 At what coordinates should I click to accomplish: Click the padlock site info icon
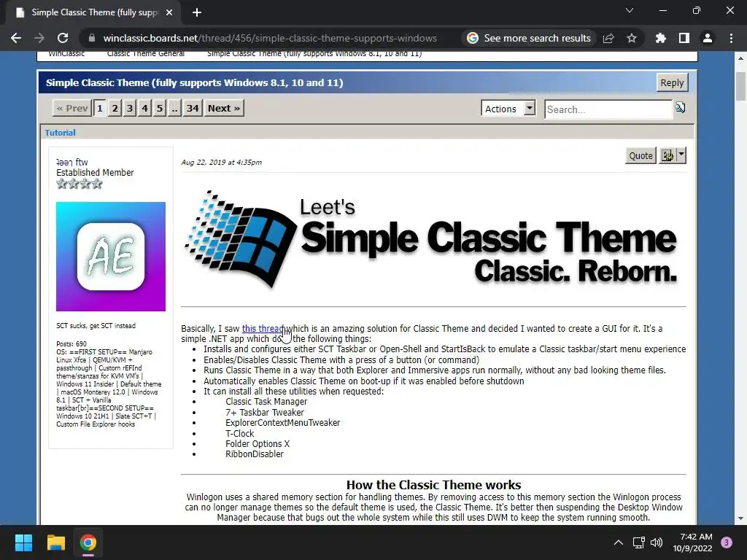pos(91,38)
